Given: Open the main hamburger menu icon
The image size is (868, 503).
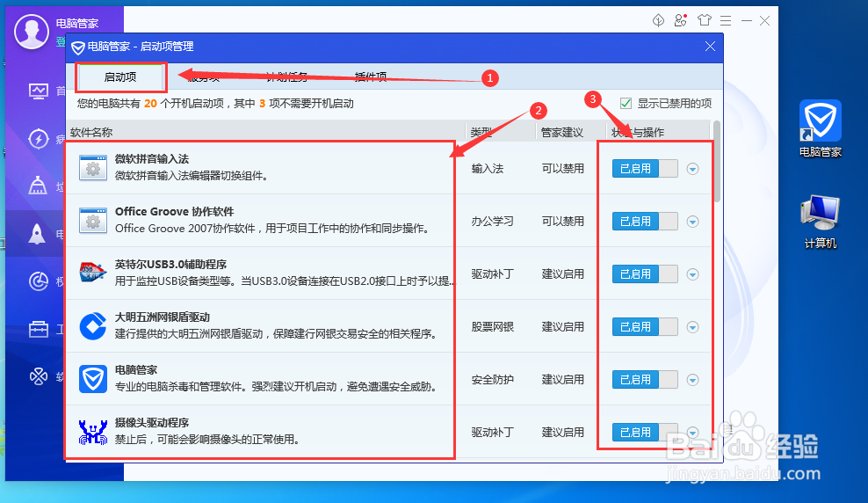Looking at the screenshot, I should coord(726,20).
